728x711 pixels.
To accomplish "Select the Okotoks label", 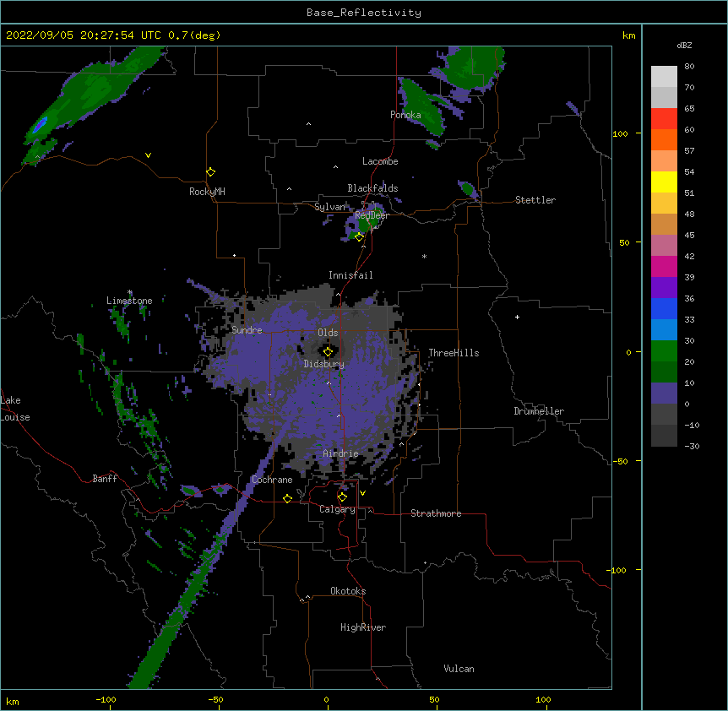I will 348,591.
